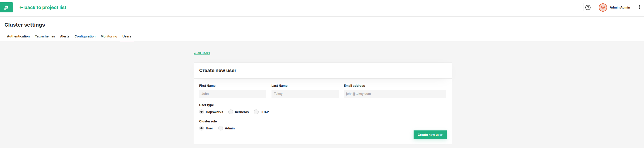Switch to the Monitoring tab
644x148 pixels.
(109, 36)
